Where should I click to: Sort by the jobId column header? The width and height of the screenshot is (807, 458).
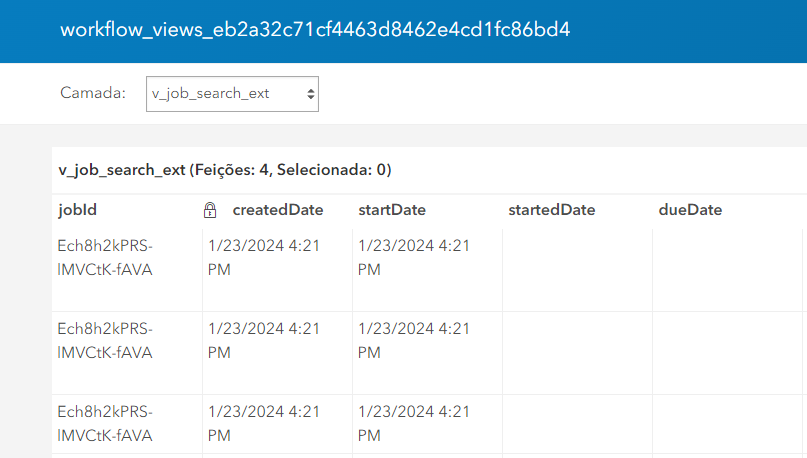pyautogui.click(x=77, y=210)
